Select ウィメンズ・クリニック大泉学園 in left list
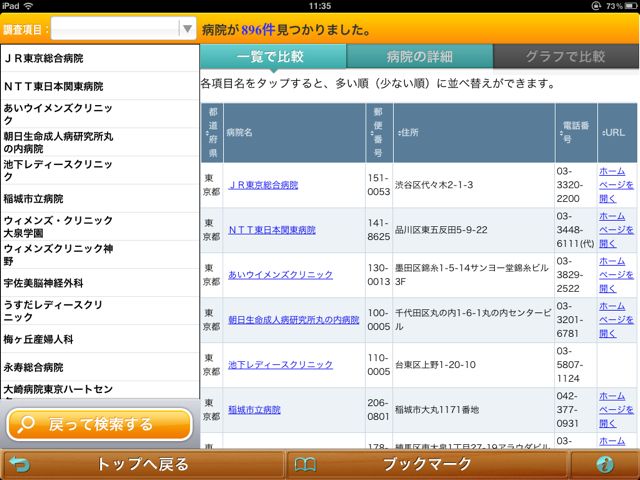 tap(100, 227)
